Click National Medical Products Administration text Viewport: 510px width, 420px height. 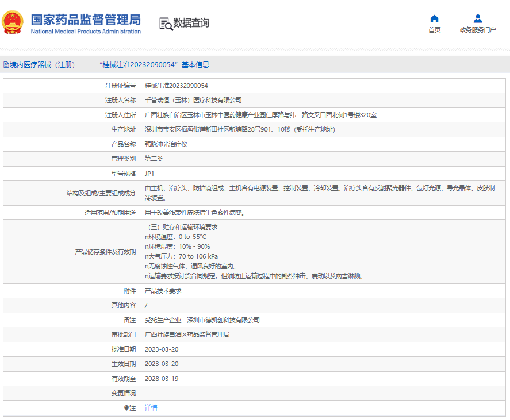pos(86,32)
